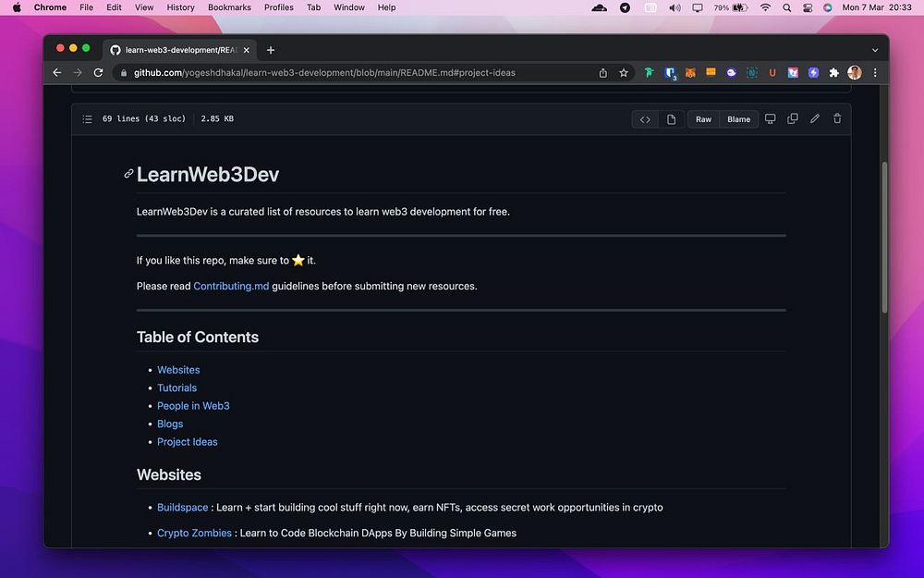This screenshot has height=578, width=924.
Task: Open the Bookmarks menu
Action: pyautogui.click(x=229, y=7)
